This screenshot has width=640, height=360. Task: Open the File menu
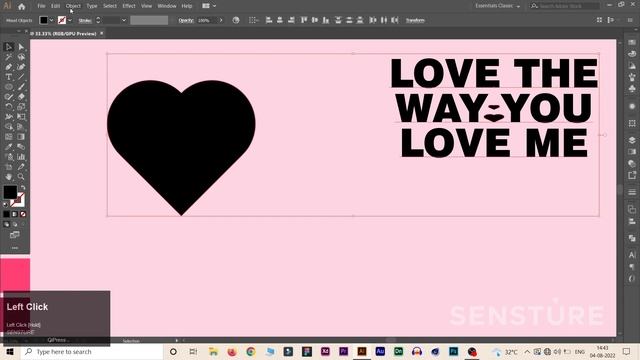pyautogui.click(x=41, y=6)
